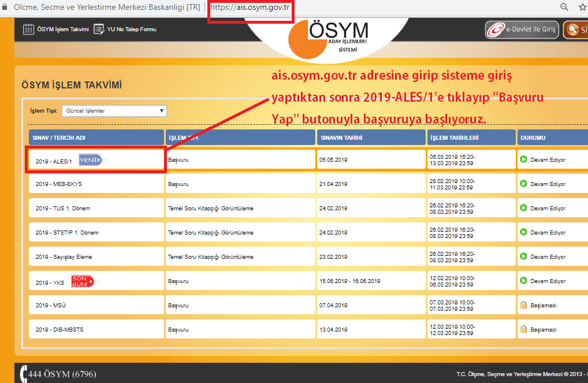
Task: Click the Devam Ediyor status of ALES/1
Action: 548,160
